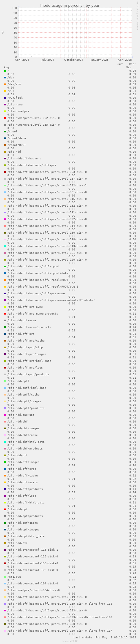Click the January 2025 axis label
This screenshot has width=140, height=644.
coord(99,60)
